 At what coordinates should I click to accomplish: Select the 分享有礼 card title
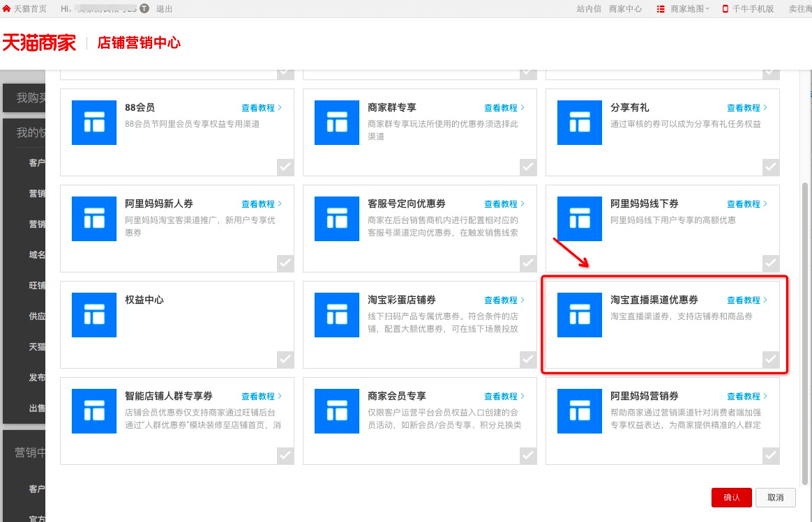click(630, 107)
